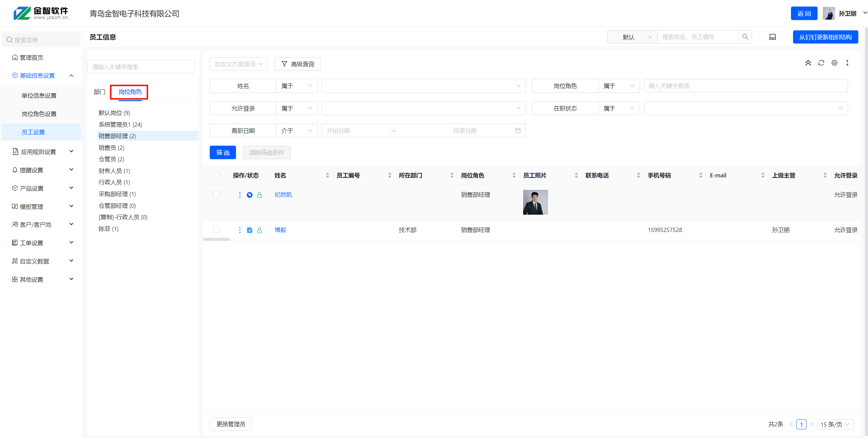Screen dimensions: 868x438
Task: Click the refresh icon above filters
Action: pyautogui.click(x=821, y=63)
